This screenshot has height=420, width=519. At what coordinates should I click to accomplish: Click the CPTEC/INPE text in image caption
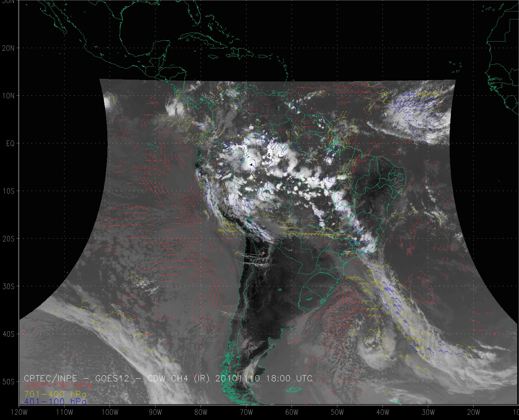pyautogui.click(x=51, y=378)
